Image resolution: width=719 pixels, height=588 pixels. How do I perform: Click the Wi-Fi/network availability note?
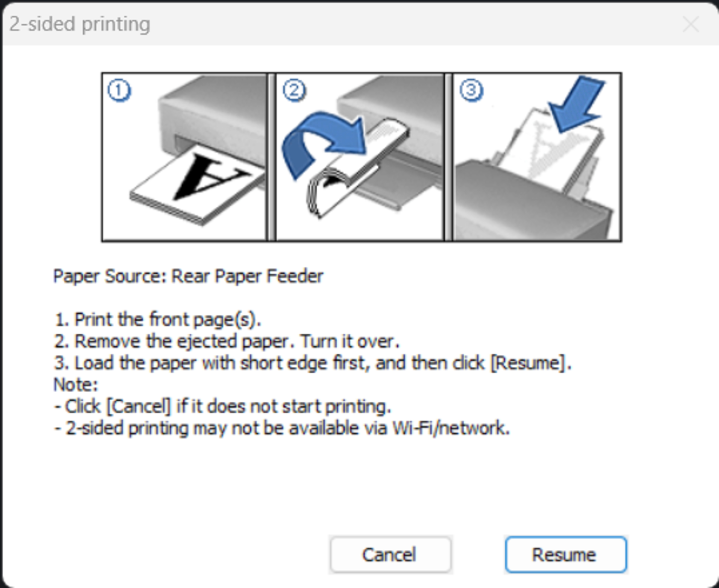282,428
